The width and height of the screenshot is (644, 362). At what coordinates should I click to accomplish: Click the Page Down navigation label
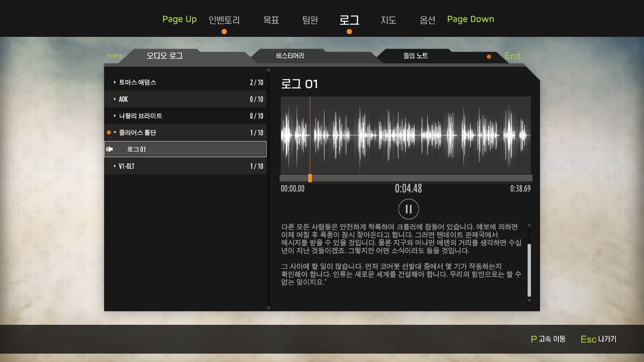click(x=470, y=19)
